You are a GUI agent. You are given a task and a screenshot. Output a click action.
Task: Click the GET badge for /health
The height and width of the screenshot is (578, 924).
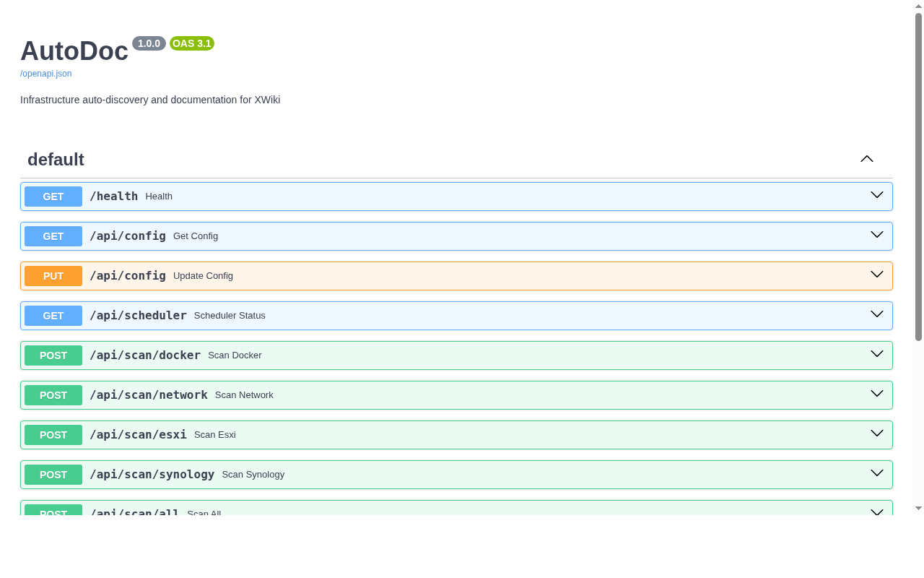[x=53, y=197]
